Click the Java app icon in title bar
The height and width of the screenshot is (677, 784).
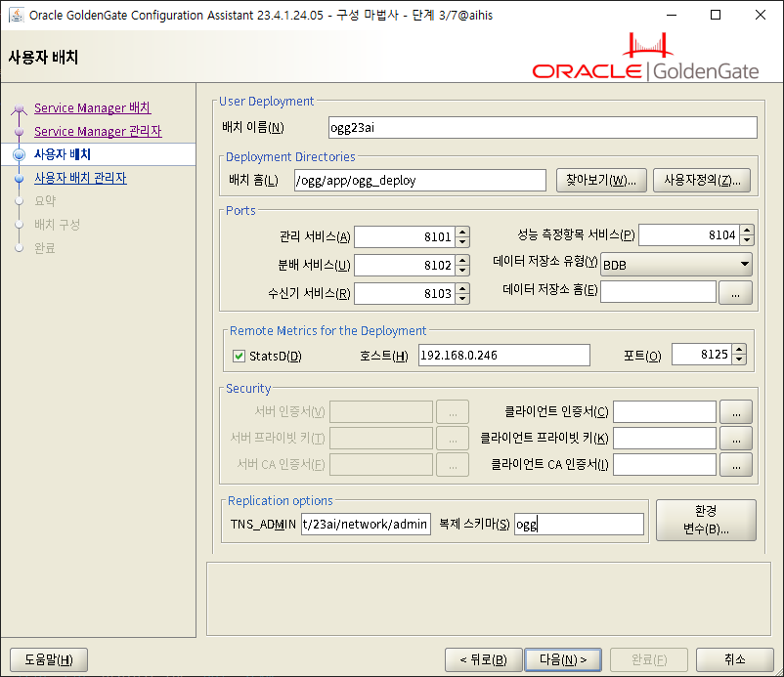16,15
